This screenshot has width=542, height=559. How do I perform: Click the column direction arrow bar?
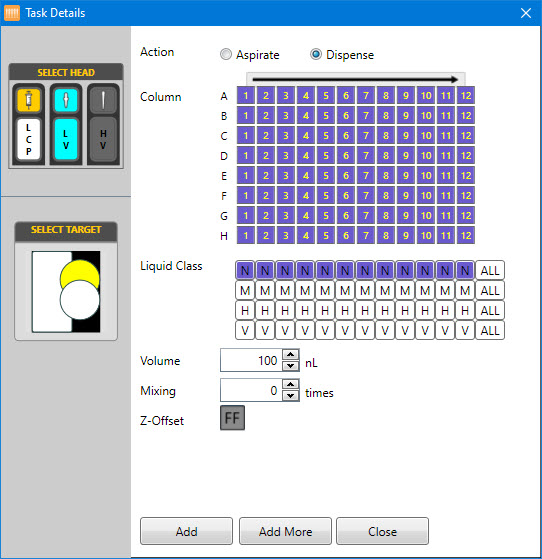point(356,79)
